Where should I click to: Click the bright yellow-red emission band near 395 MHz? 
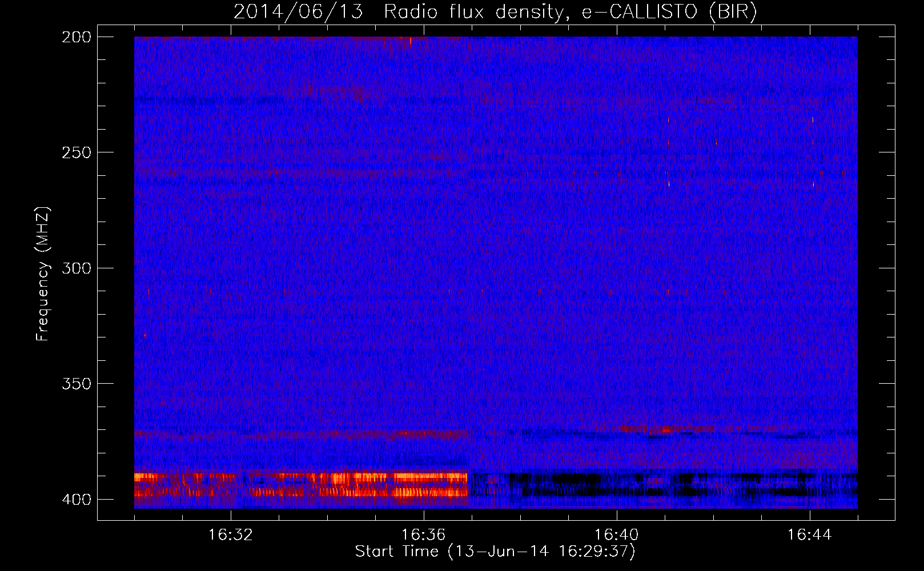301,484
